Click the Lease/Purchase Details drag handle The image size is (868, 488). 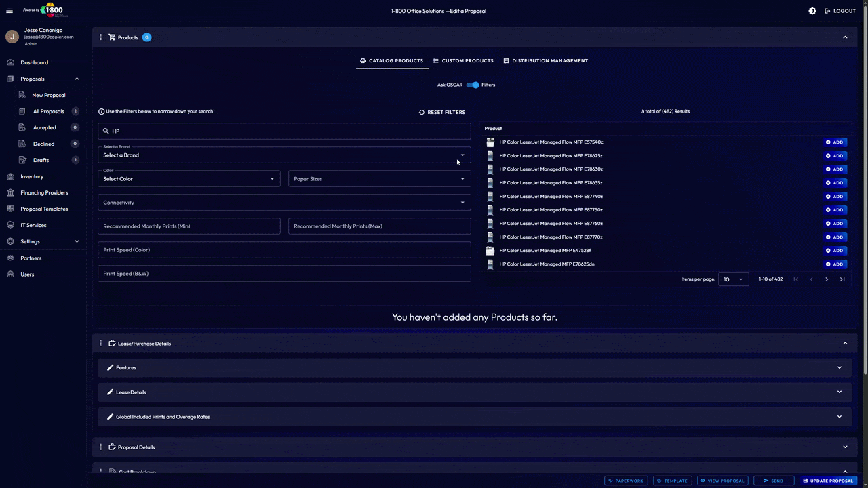101,344
